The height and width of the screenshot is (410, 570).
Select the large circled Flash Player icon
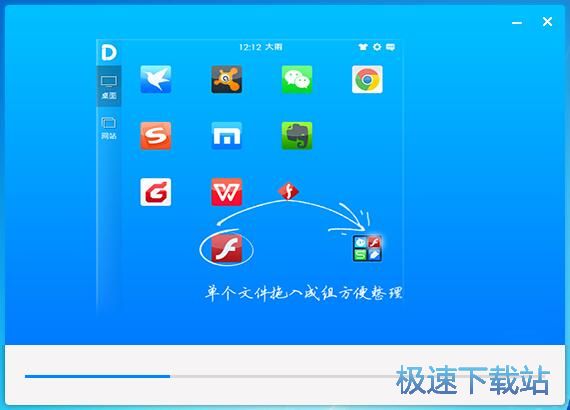click(227, 248)
